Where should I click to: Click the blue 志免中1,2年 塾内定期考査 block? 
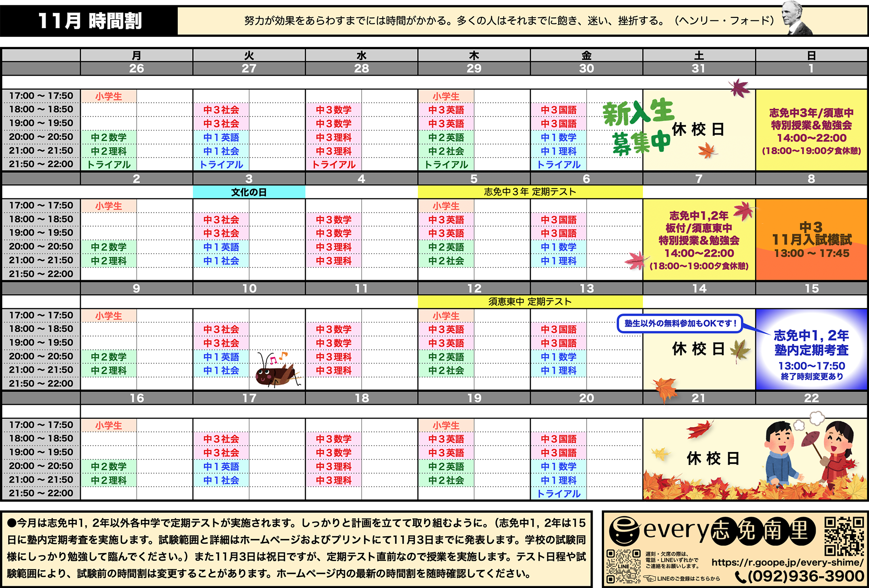point(811,350)
